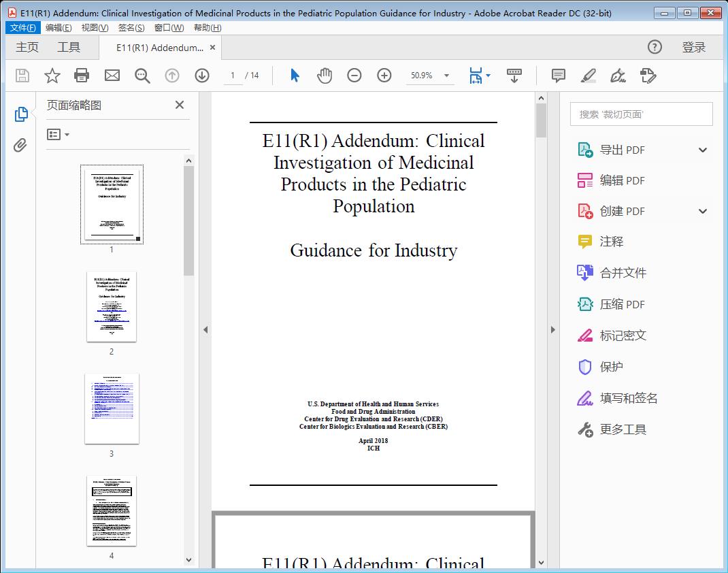This screenshot has height=573, width=728.
Task: Open 合并文件 in the right panel
Action: [x=622, y=272]
